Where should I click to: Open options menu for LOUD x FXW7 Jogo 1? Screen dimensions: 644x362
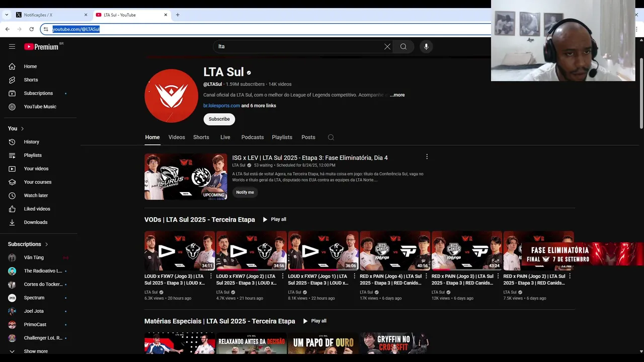(355, 276)
